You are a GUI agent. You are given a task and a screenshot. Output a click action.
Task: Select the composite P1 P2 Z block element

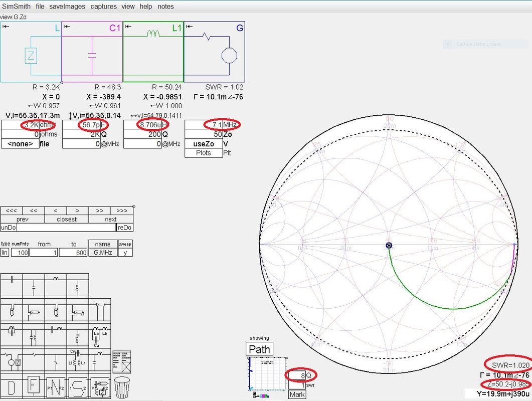click(100, 387)
